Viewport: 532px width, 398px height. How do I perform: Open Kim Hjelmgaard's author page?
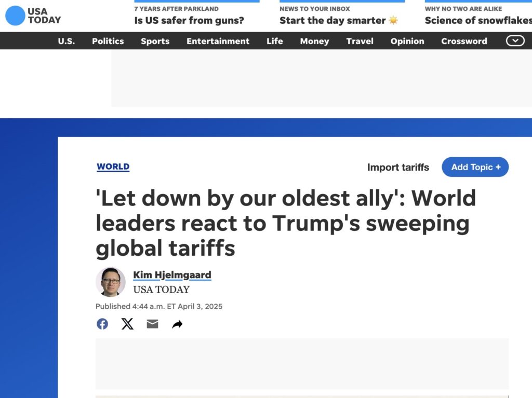[172, 275]
